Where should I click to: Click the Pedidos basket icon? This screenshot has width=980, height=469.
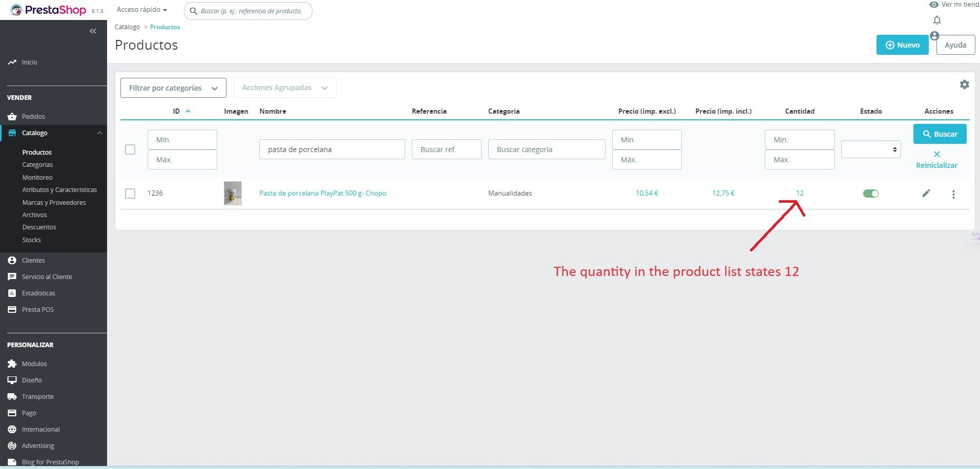(x=12, y=116)
